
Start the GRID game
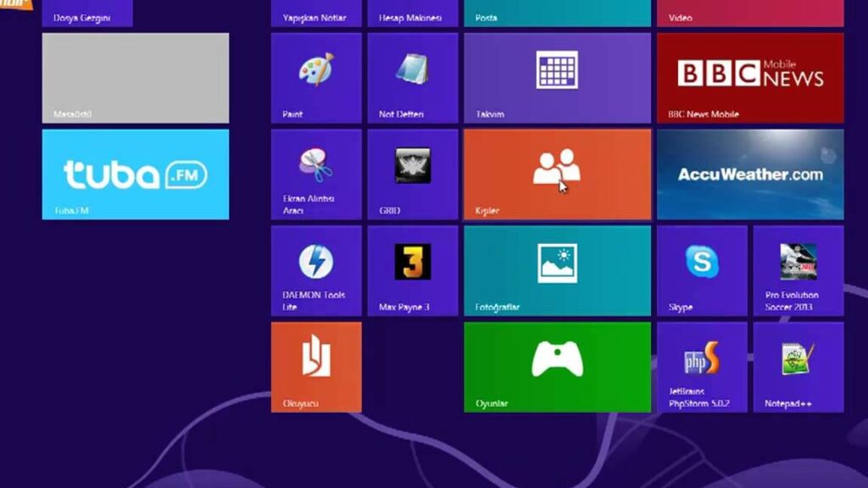tap(411, 174)
